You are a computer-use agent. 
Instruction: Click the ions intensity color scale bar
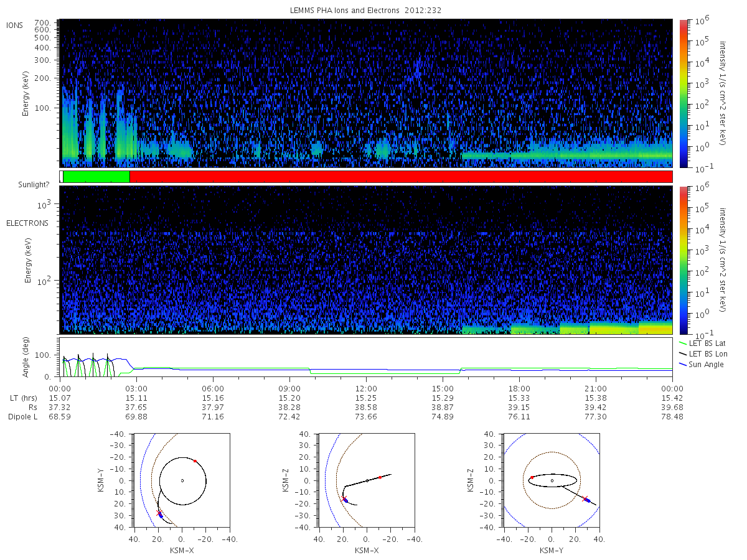click(683, 93)
